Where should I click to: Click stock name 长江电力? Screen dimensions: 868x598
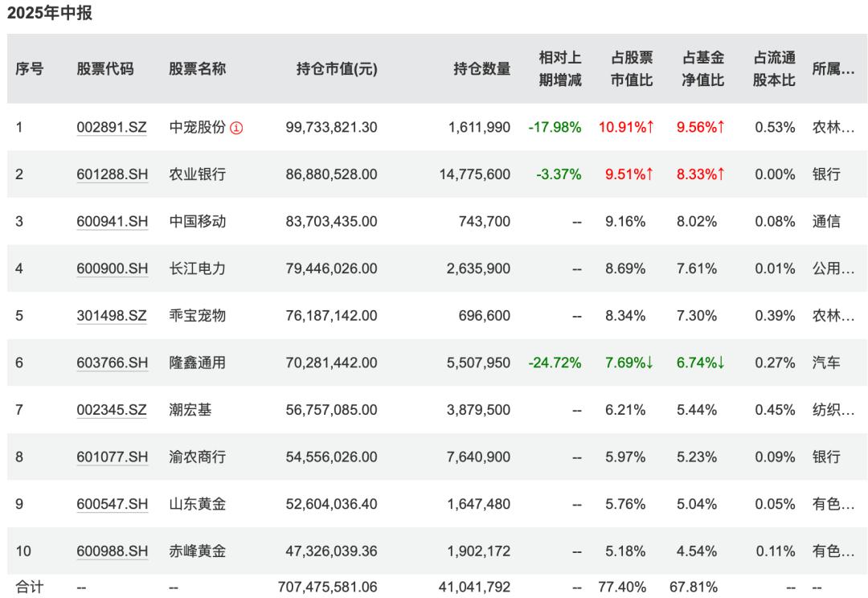click(x=198, y=268)
